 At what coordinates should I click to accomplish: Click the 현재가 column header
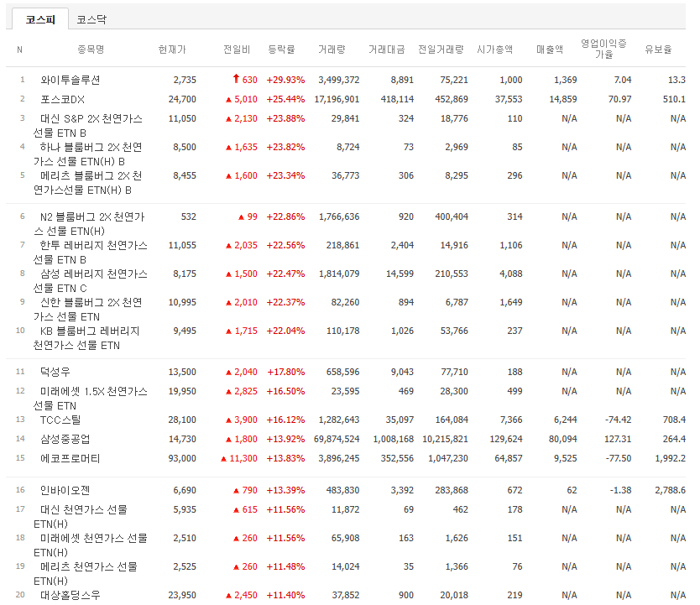pos(172,49)
